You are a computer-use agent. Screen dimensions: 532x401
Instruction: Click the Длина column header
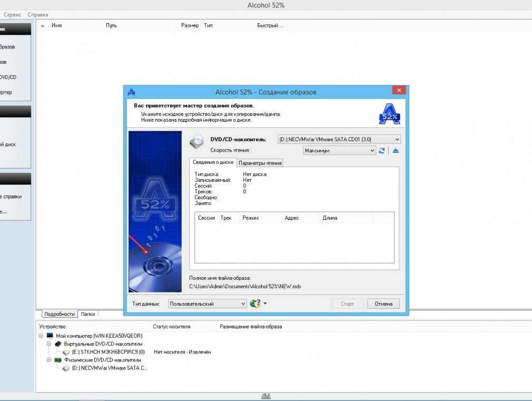346,218
